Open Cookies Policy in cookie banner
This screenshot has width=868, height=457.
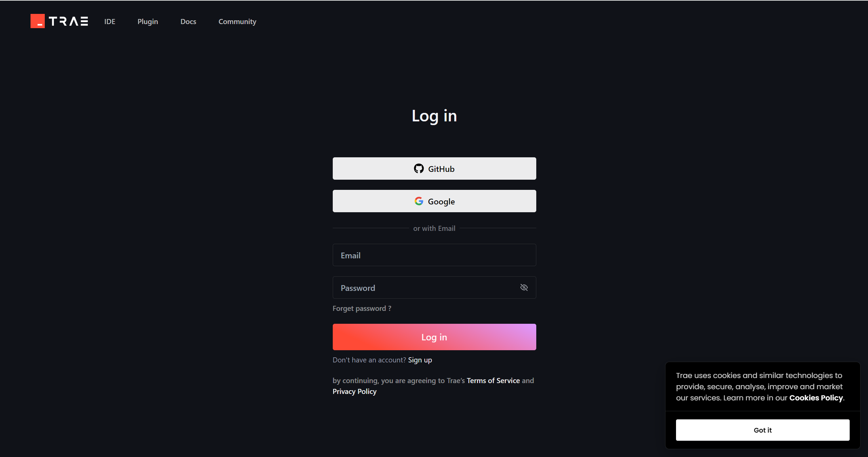click(816, 398)
